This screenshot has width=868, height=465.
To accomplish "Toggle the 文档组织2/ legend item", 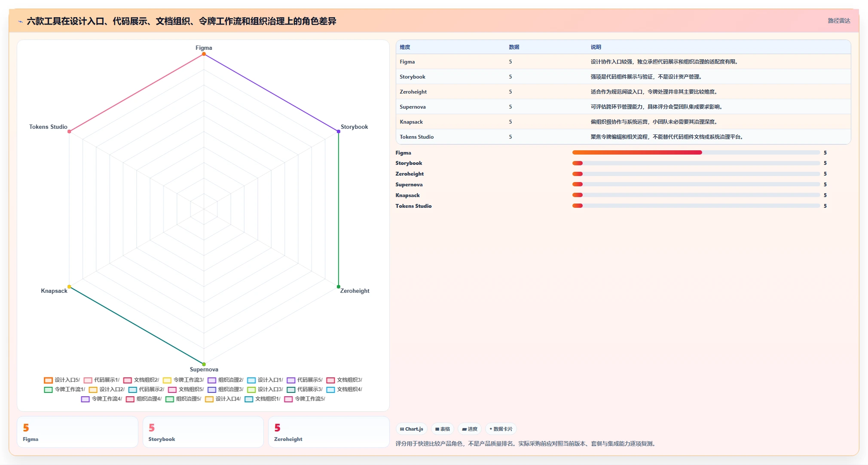I will pyautogui.click(x=141, y=380).
